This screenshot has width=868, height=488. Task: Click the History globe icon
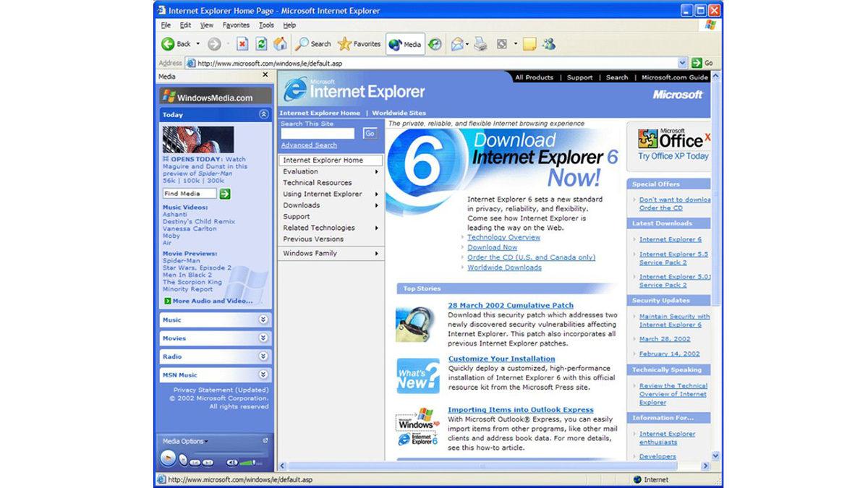click(x=434, y=43)
